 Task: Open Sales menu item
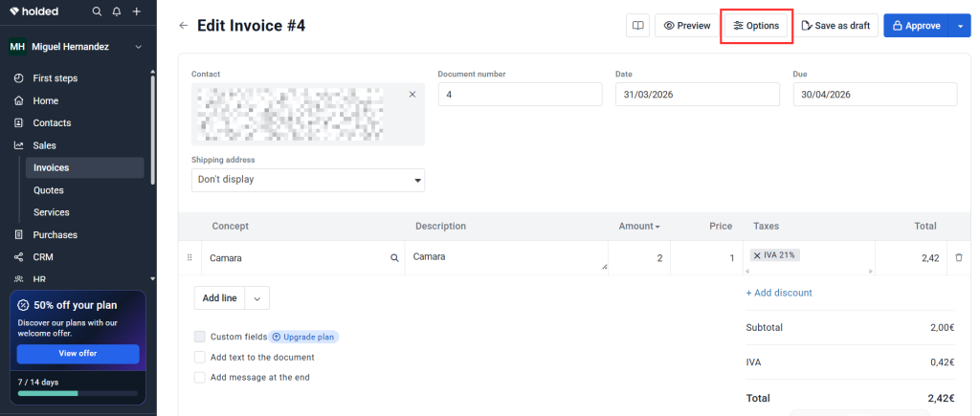44,145
